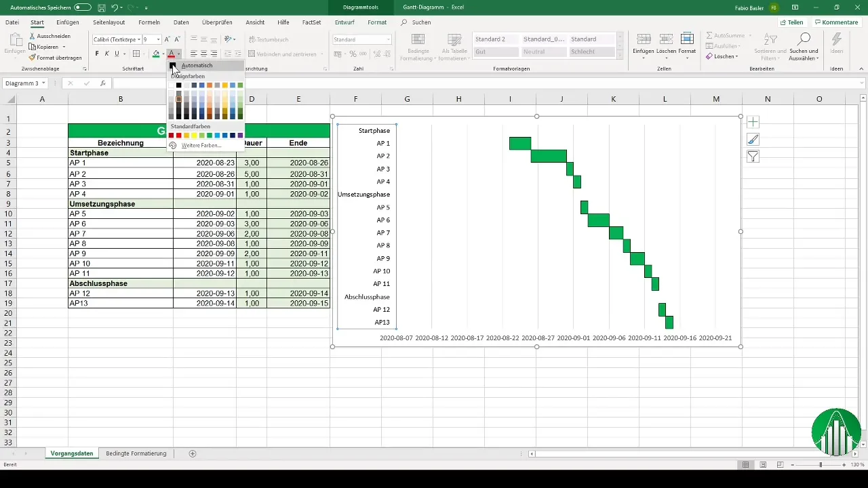Click the zoom slider handle

821,465
